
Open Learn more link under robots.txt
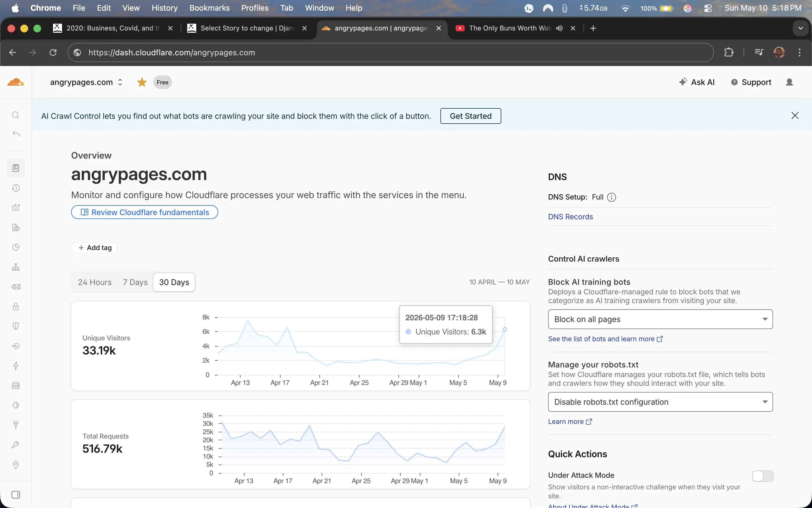coord(570,421)
